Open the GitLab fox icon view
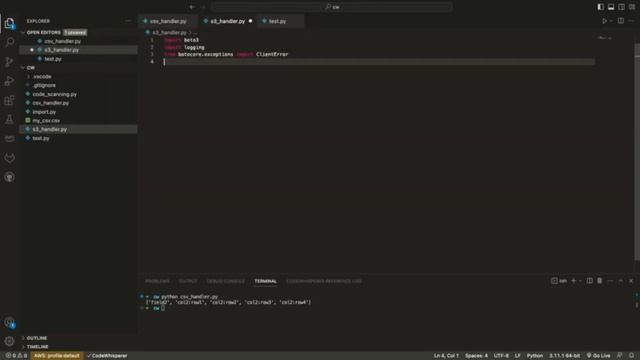 pyautogui.click(x=9, y=158)
